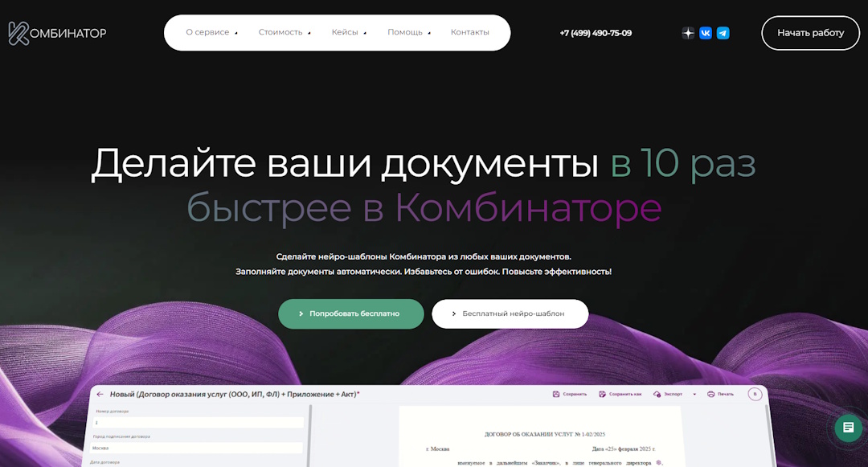Open the green chat widget
Screen dimensions: 868x467
coord(848,428)
